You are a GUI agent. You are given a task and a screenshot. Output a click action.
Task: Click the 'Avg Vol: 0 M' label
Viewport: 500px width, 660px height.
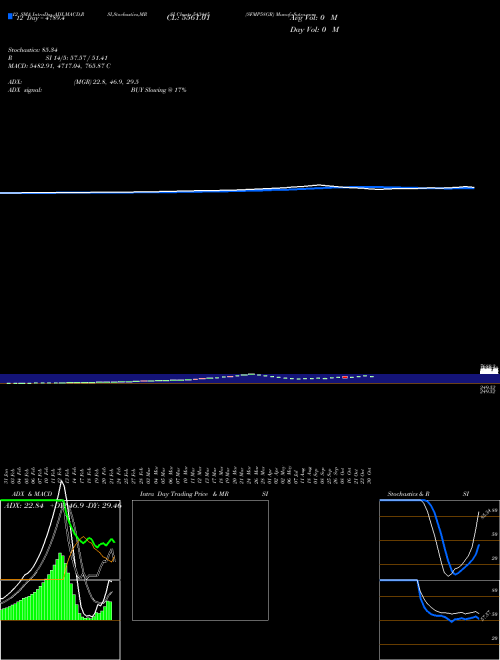pyautogui.click(x=314, y=18)
